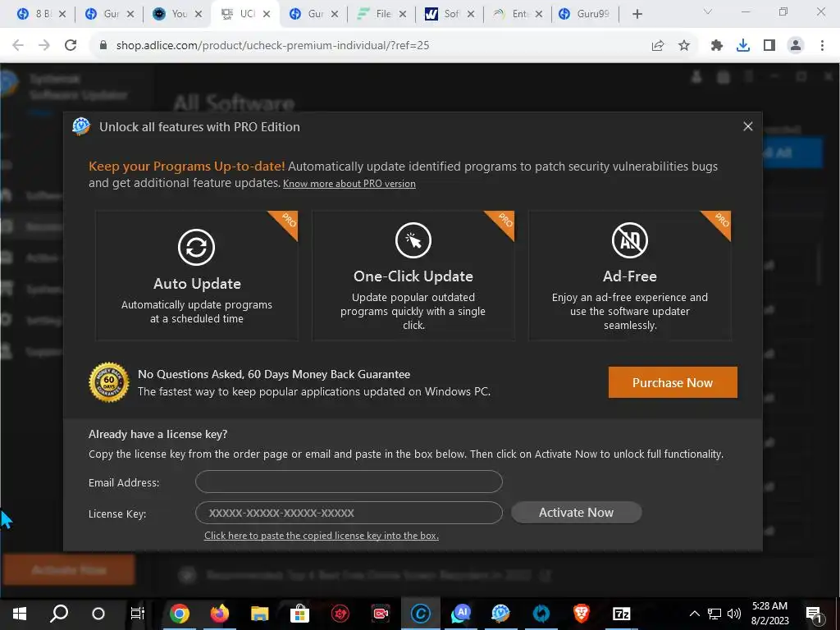Close the 'You' browser tab

pos(199,14)
